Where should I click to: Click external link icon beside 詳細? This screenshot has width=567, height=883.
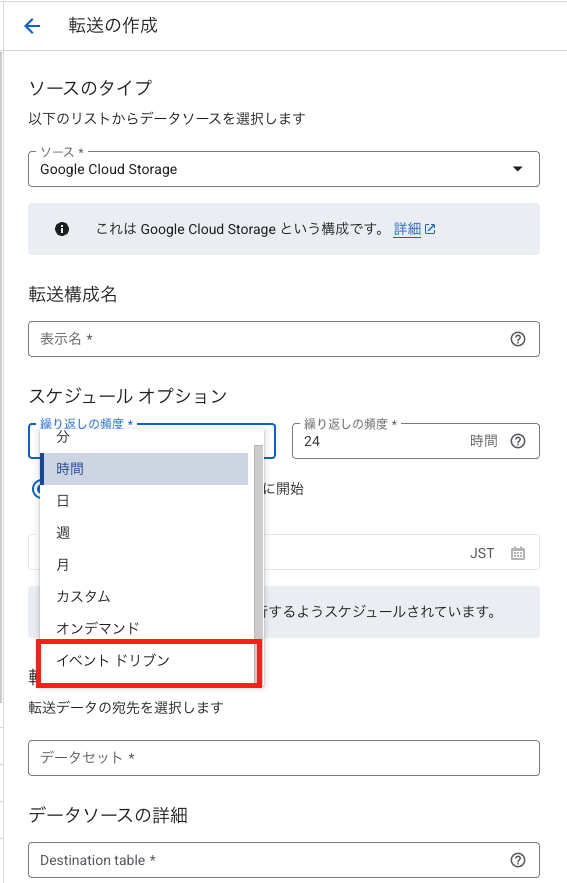(x=430, y=229)
